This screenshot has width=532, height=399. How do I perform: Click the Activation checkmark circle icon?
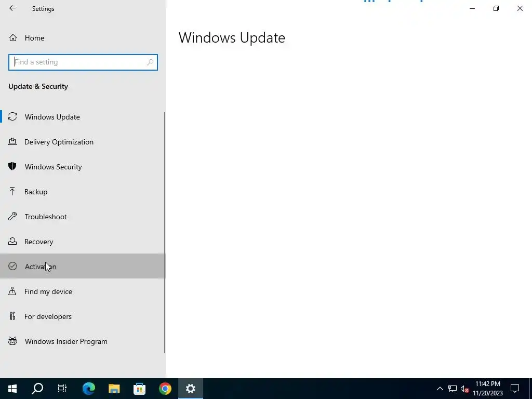(x=12, y=266)
